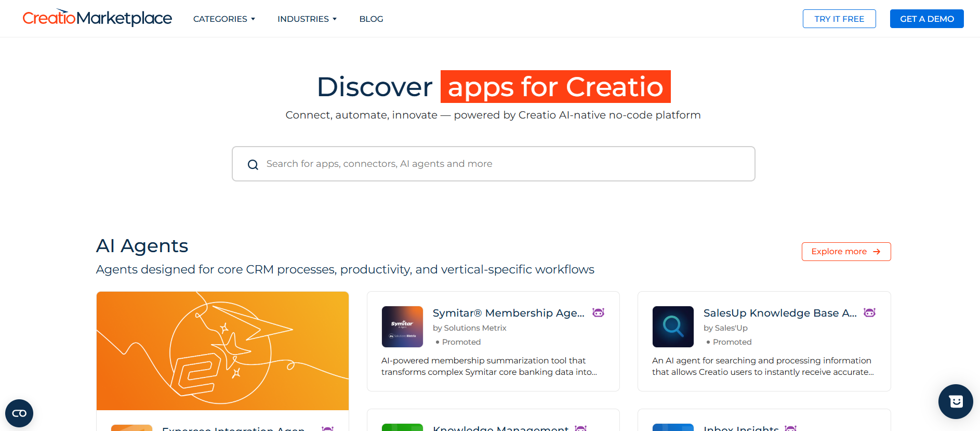Click AI agent badge beside Symitar title
The width and height of the screenshot is (980, 431).
click(x=599, y=312)
